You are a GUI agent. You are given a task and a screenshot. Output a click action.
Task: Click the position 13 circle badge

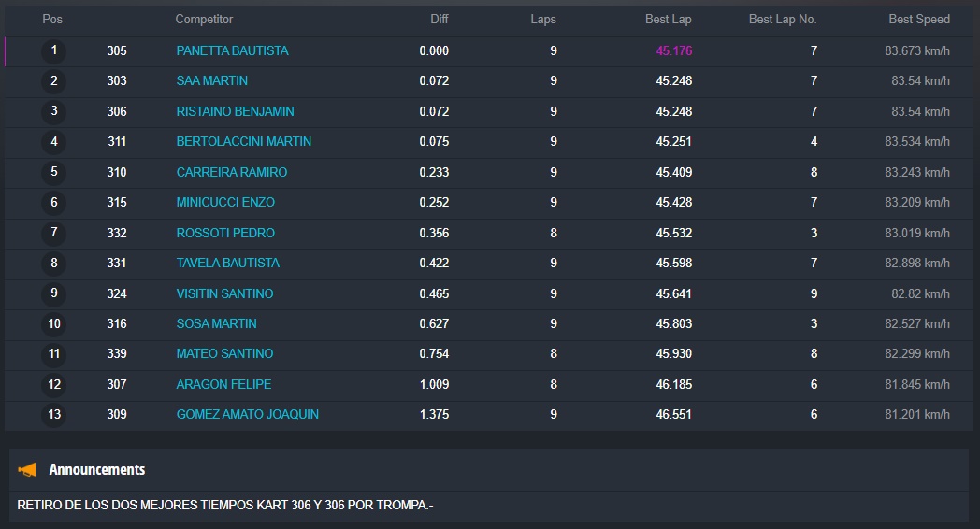click(53, 414)
